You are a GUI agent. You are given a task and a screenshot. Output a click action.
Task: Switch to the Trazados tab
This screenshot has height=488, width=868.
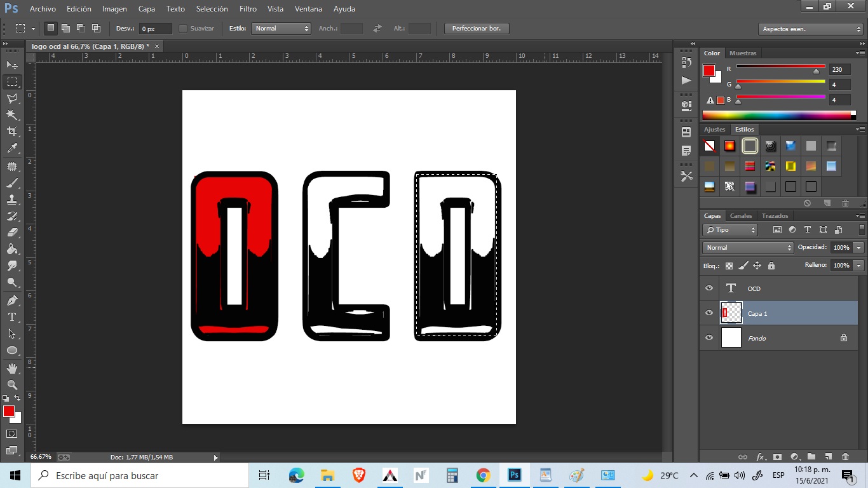click(775, 216)
